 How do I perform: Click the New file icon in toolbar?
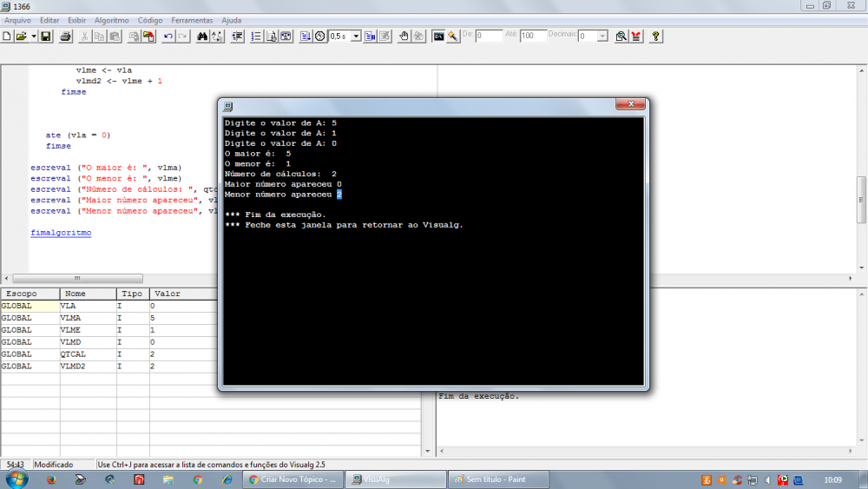[x=7, y=36]
